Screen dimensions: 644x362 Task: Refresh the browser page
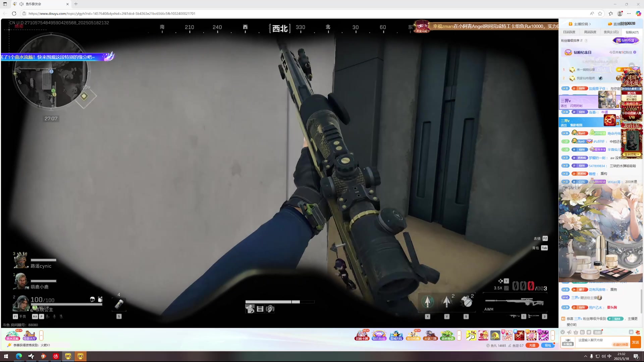point(14,13)
